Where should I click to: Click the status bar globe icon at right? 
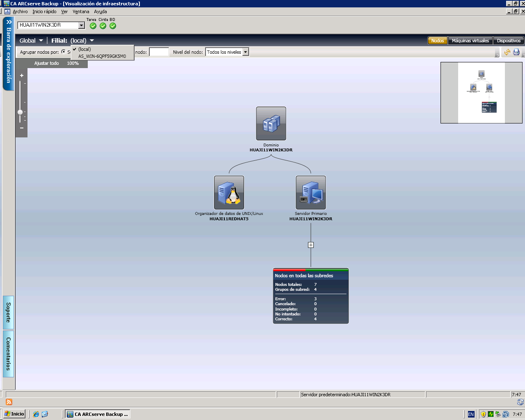coord(520,402)
